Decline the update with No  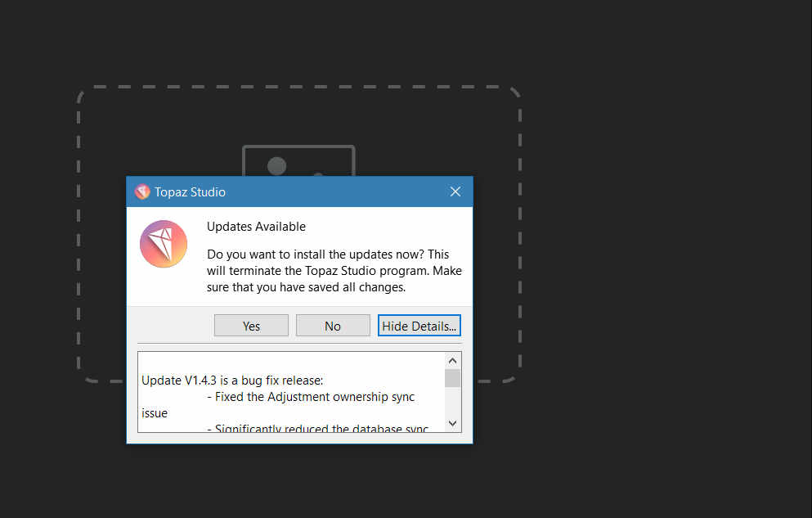[x=333, y=326]
